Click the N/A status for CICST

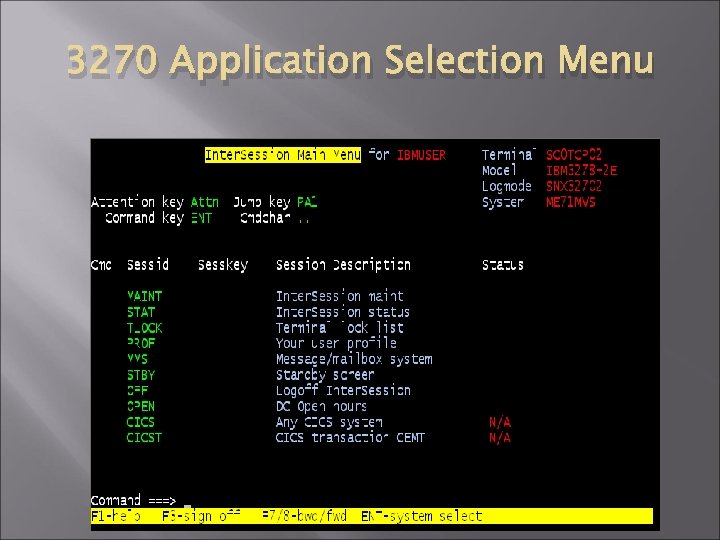click(x=500, y=438)
